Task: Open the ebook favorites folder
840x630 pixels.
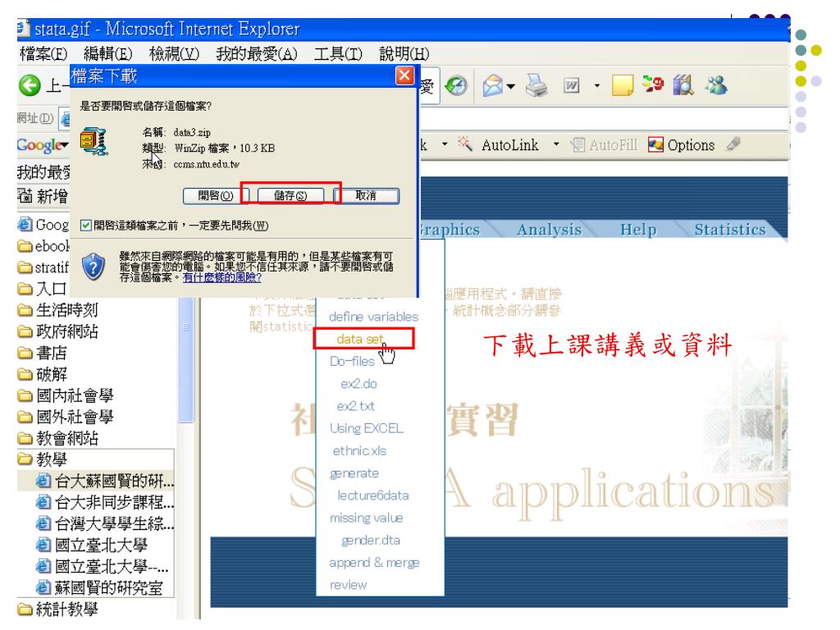Action: 44,246
